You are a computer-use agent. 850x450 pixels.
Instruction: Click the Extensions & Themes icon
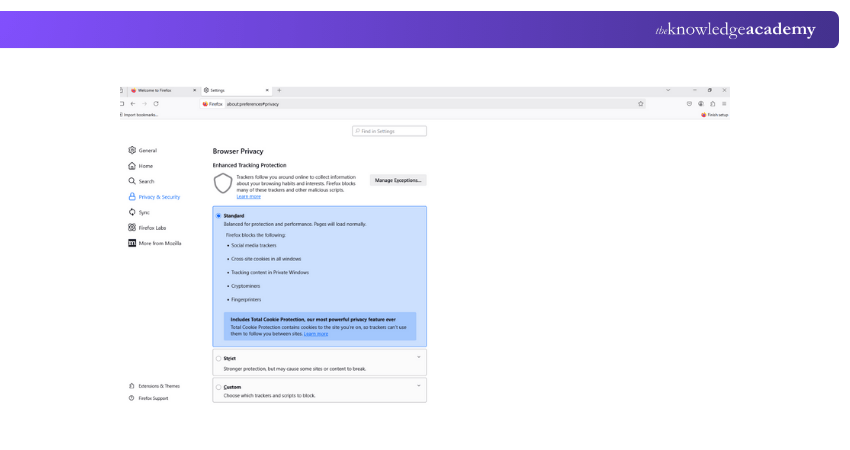[x=131, y=386]
